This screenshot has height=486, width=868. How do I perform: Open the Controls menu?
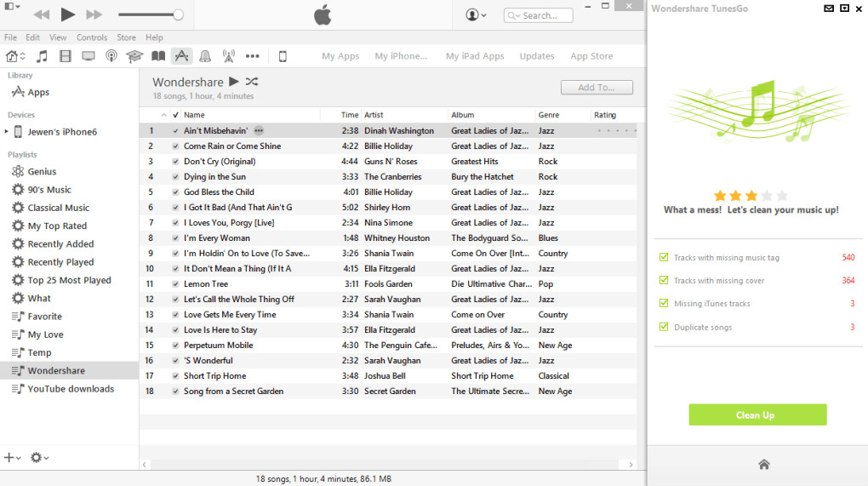(x=92, y=37)
